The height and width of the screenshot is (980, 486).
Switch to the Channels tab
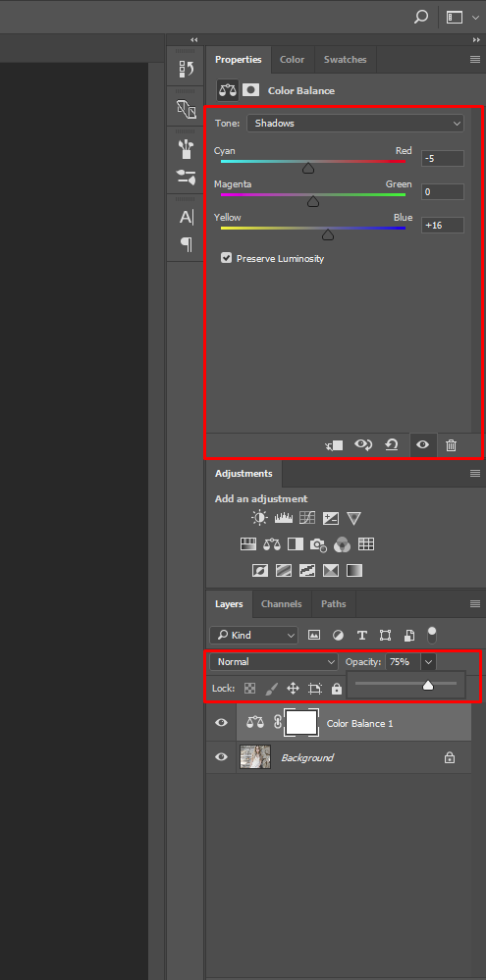pos(282,604)
